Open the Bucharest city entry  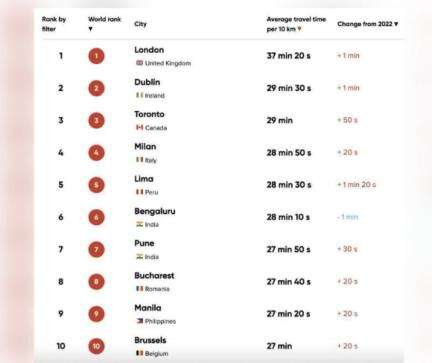pos(154,276)
